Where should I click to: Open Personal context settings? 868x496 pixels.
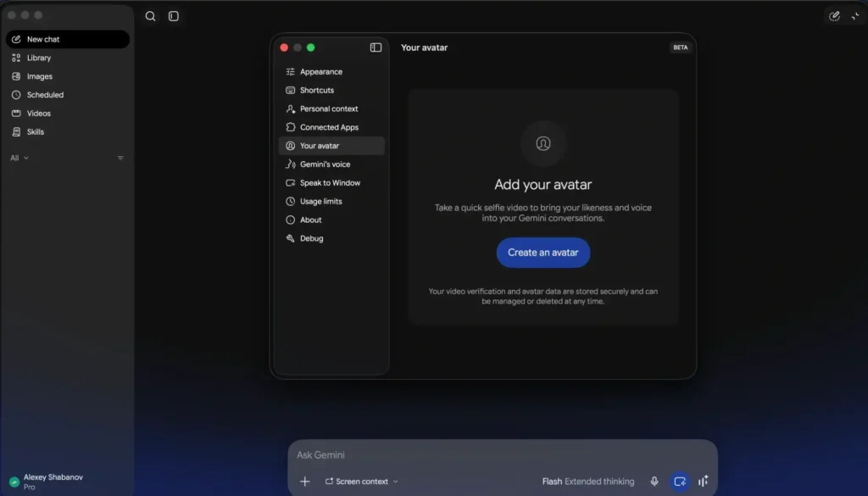click(331, 109)
